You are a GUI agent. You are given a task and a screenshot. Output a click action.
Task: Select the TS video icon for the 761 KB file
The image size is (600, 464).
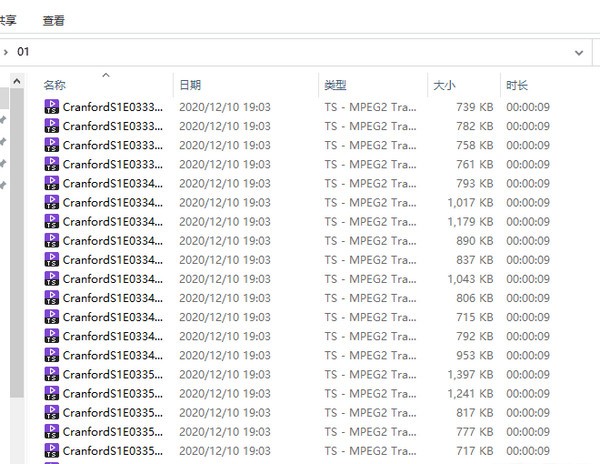52,164
